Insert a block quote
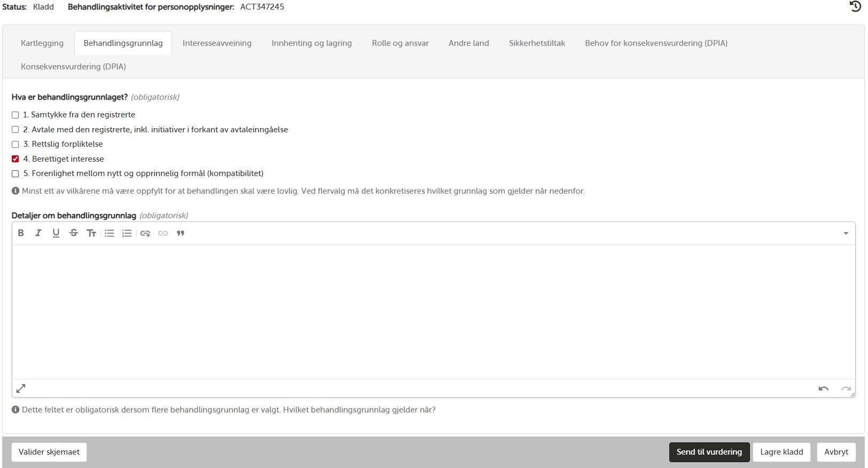The width and height of the screenshot is (868, 468). coord(181,233)
